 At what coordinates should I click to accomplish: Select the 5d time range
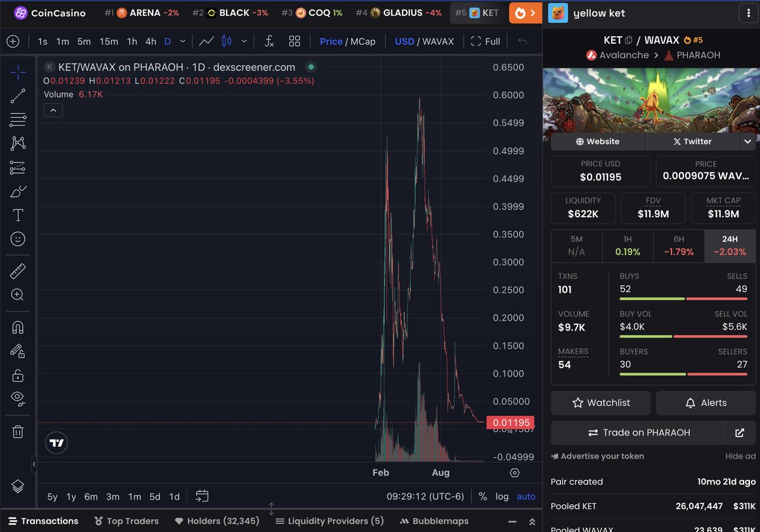point(155,497)
